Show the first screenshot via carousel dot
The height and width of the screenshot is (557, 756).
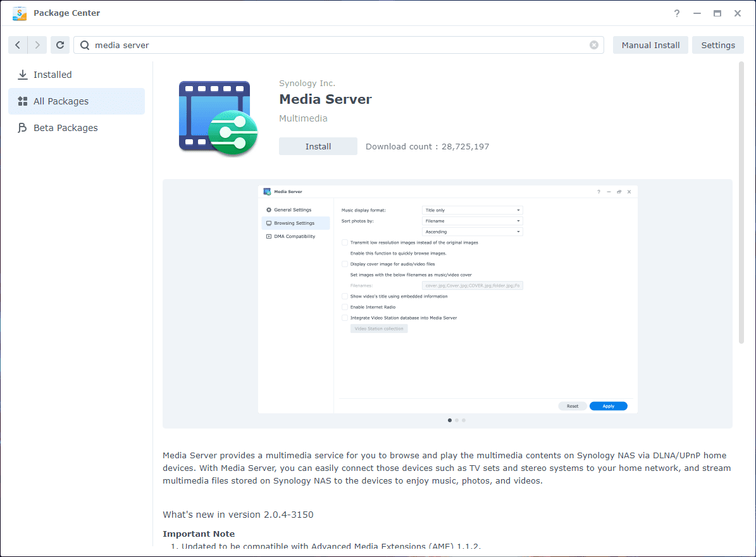[x=450, y=420]
